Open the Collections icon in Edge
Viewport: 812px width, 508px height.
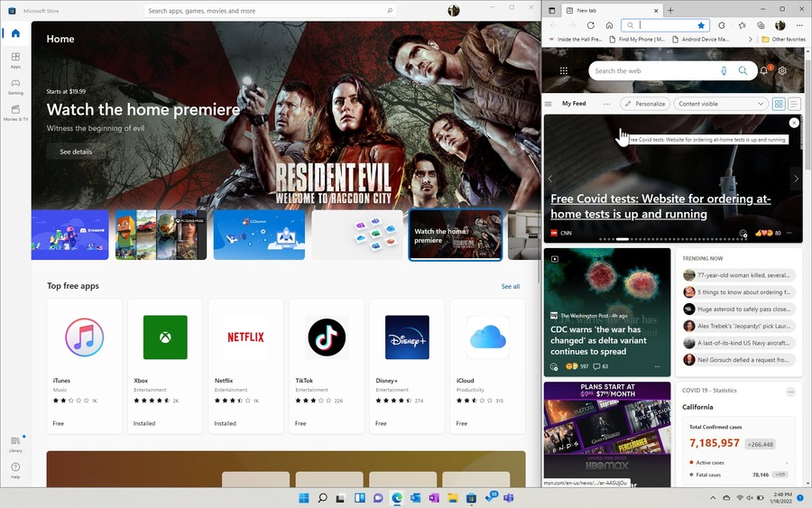pyautogui.click(x=761, y=25)
